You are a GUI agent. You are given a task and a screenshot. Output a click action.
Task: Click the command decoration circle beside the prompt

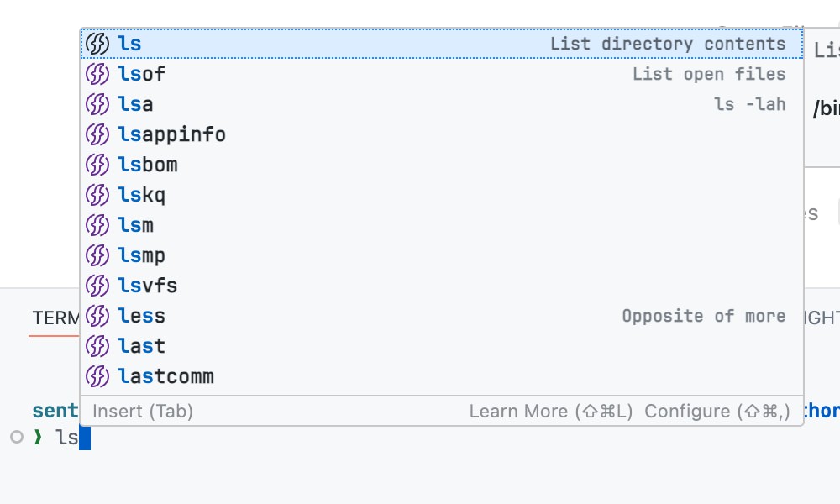(x=15, y=437)
